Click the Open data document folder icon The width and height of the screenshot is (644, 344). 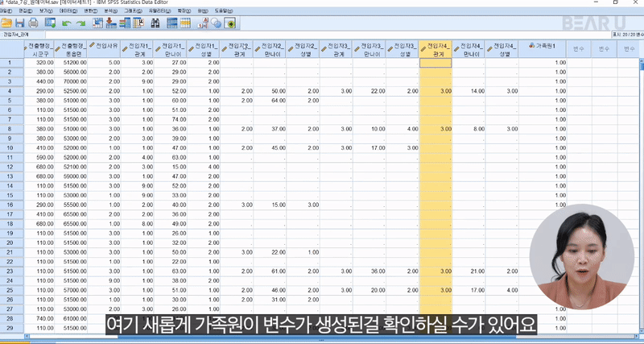(6, 23)
